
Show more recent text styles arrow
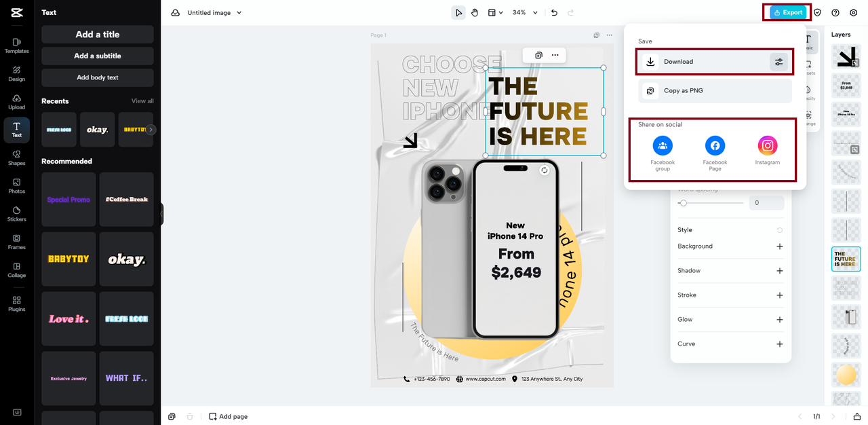pos(151,130)
